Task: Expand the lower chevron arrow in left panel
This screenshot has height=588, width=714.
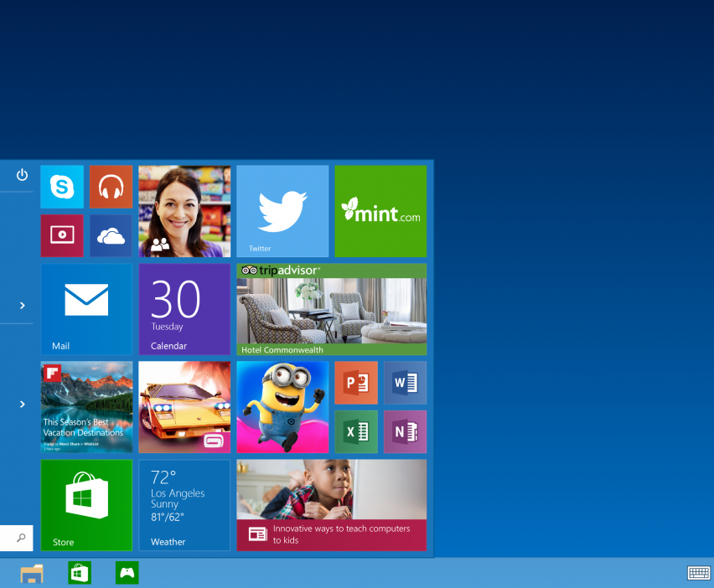Action: point(23,404)
